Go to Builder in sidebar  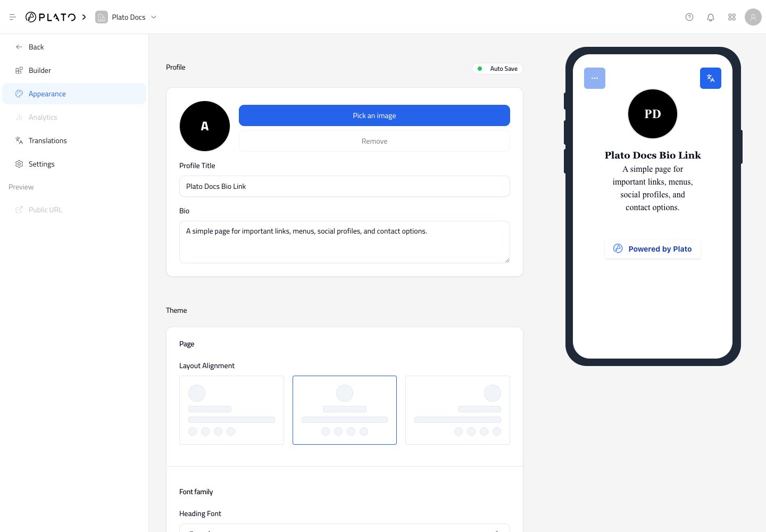click(74, 70)
